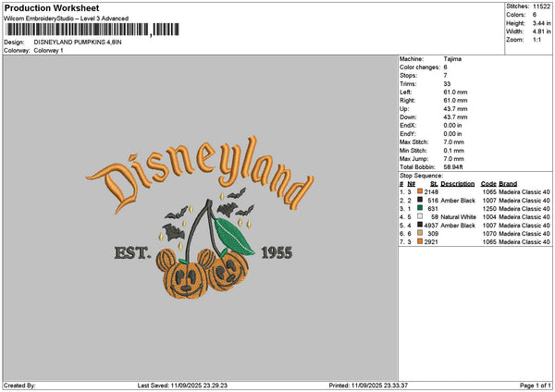Click the tan swatch for stop 6
Screen dimensions: 555x392
pyautogui.click(x=420, y=233)
